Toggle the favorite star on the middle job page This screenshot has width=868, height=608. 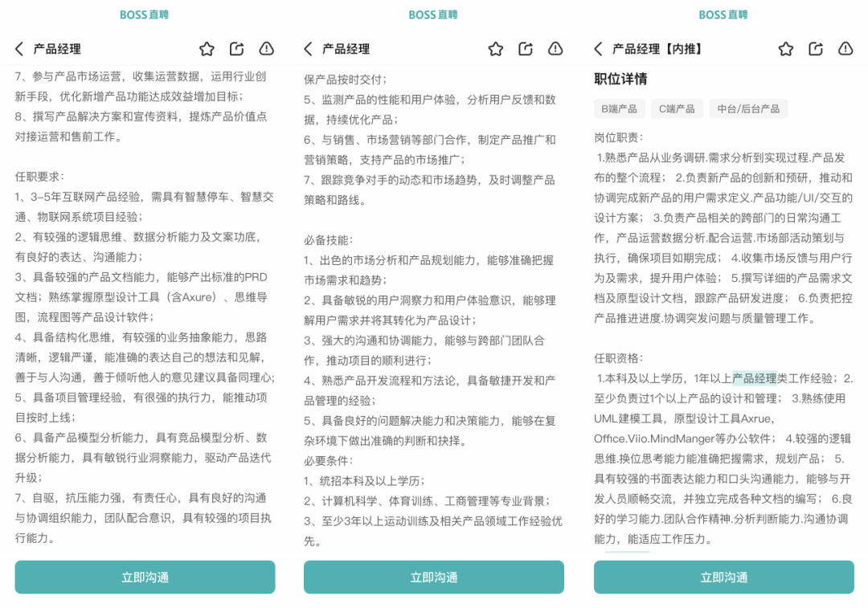point(495,48)
